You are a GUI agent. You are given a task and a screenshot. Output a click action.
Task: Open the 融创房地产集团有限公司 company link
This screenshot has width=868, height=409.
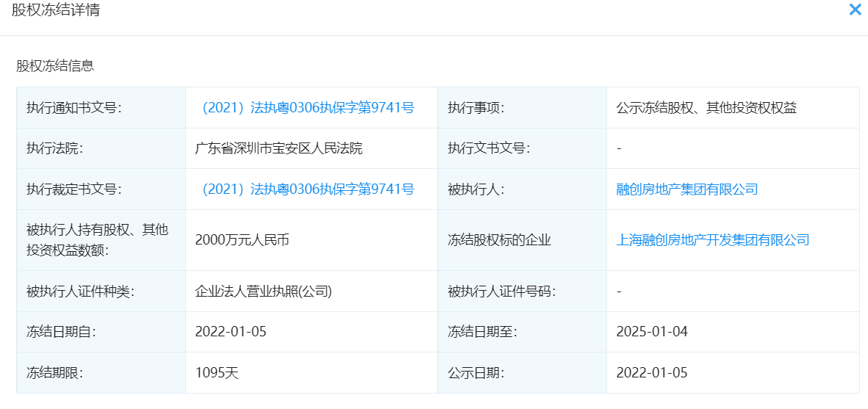686,189
